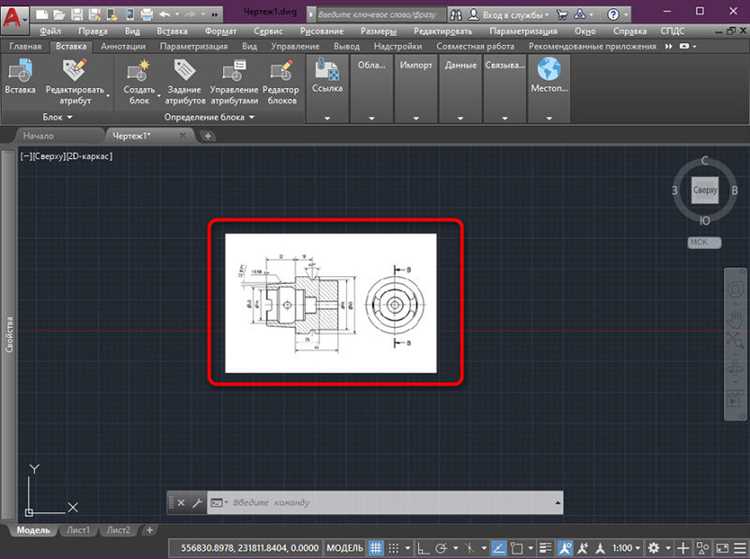750x559 pixels.
Task: Open the Свойства palette side bar
Action: click(9, 335)
